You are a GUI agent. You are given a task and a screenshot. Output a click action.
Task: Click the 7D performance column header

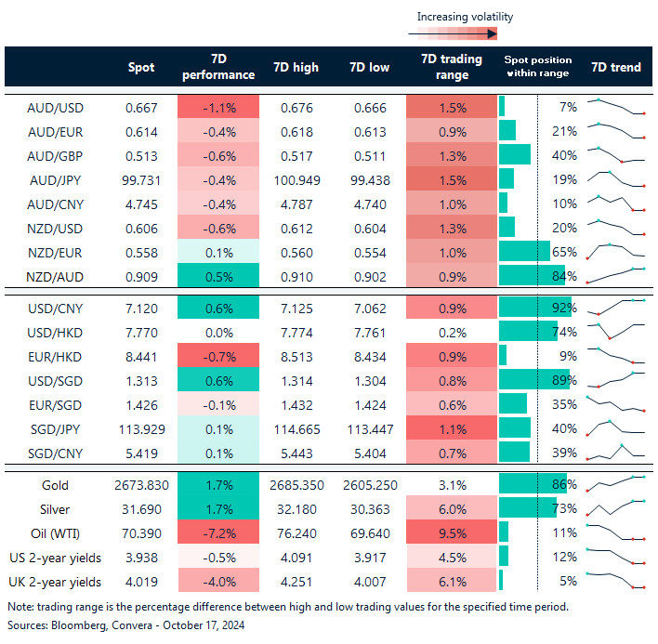pyautogui.click(x=218, y=67)
